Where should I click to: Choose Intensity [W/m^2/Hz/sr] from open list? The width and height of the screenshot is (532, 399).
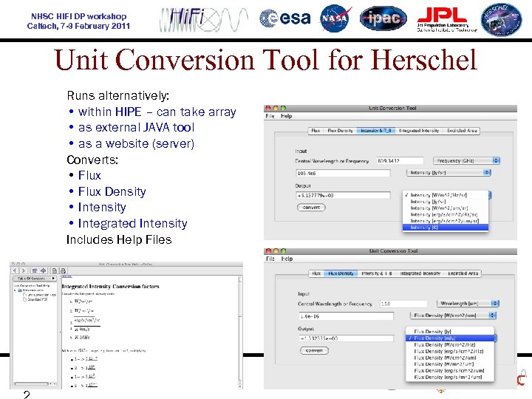click(x=445, y=195)
